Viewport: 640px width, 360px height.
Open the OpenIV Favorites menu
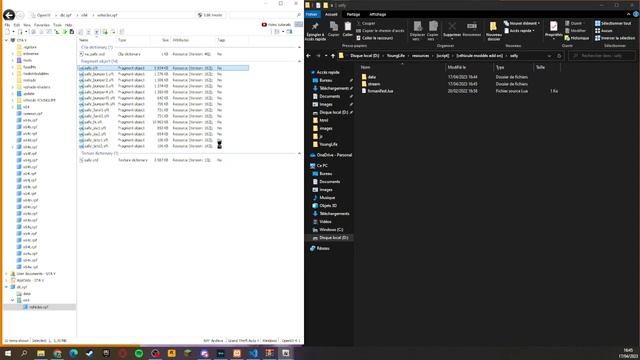[x=41, y=25]
